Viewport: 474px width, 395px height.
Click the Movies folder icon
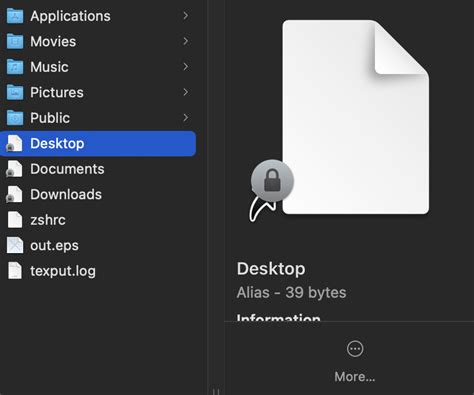[x=15, y=41]
